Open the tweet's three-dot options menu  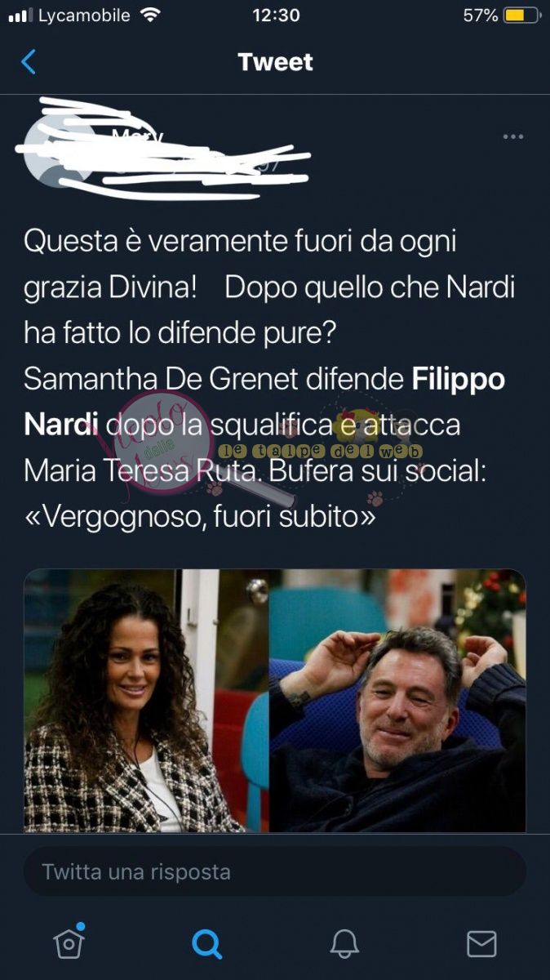point(513,136)
